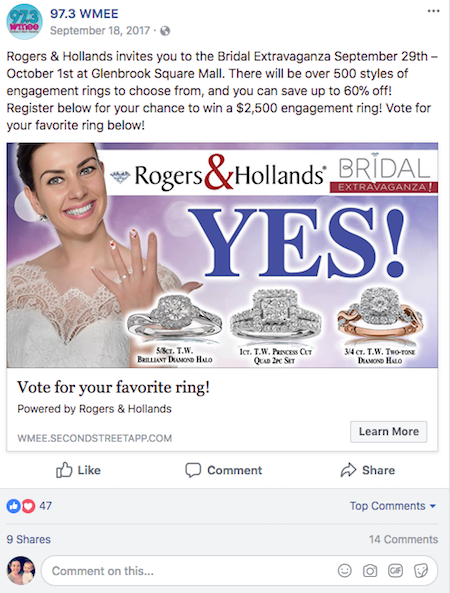Like this post
Viewport: 450px width, 593px height.
tap(78, 470)
